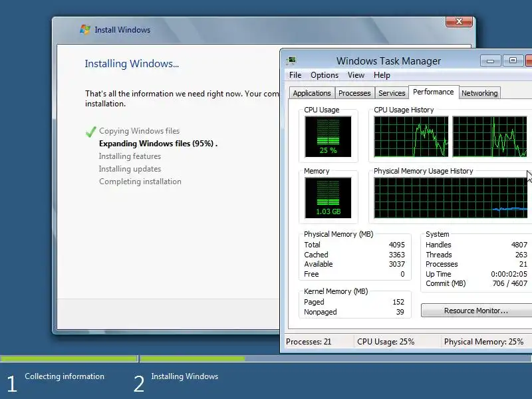Click the CPU Usage 25 % meter

tap(328, 137)
